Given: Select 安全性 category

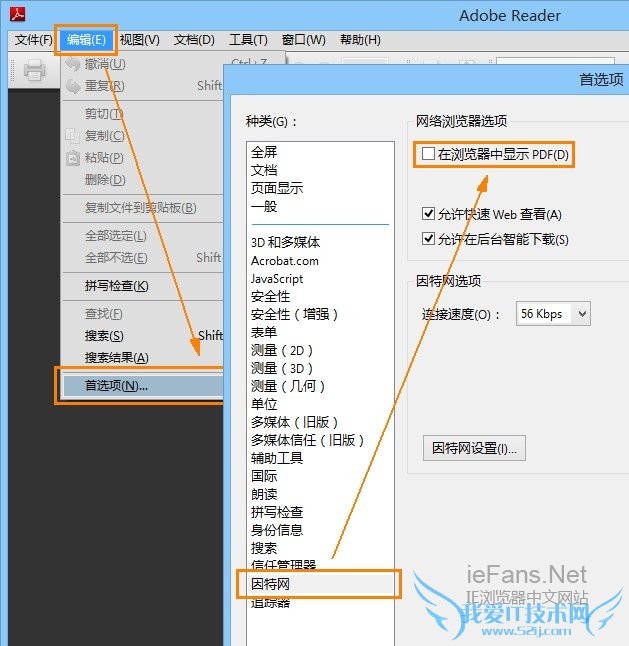Looking at the screenshot, I should point(271,296).
